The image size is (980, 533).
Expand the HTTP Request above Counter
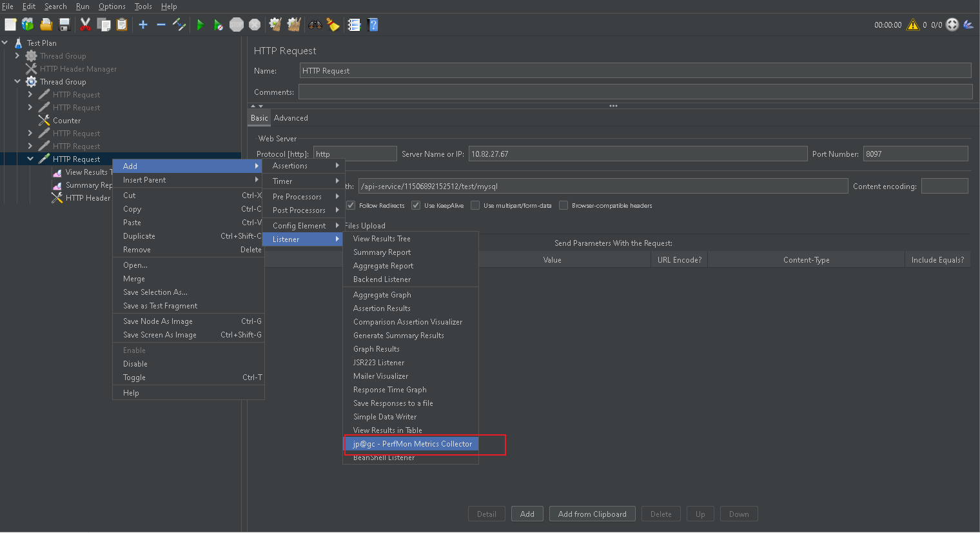click(30, 107)
